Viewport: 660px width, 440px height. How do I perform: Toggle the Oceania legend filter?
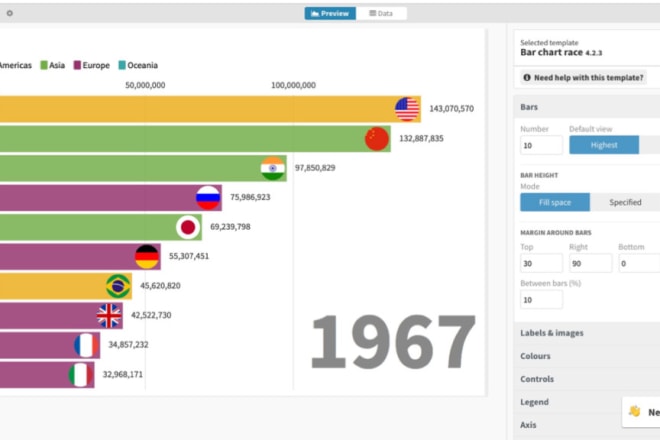coord(138,65)
